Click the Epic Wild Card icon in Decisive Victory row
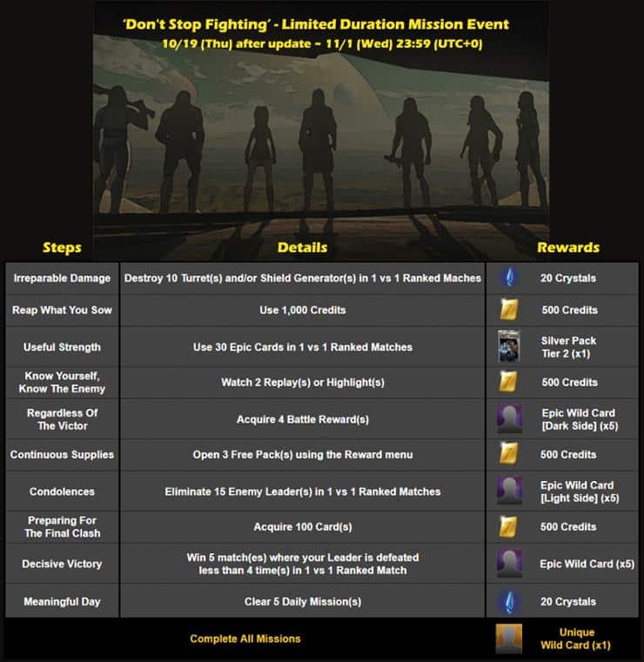The height and width of the screenshot is (662, 644). (510, 563)
